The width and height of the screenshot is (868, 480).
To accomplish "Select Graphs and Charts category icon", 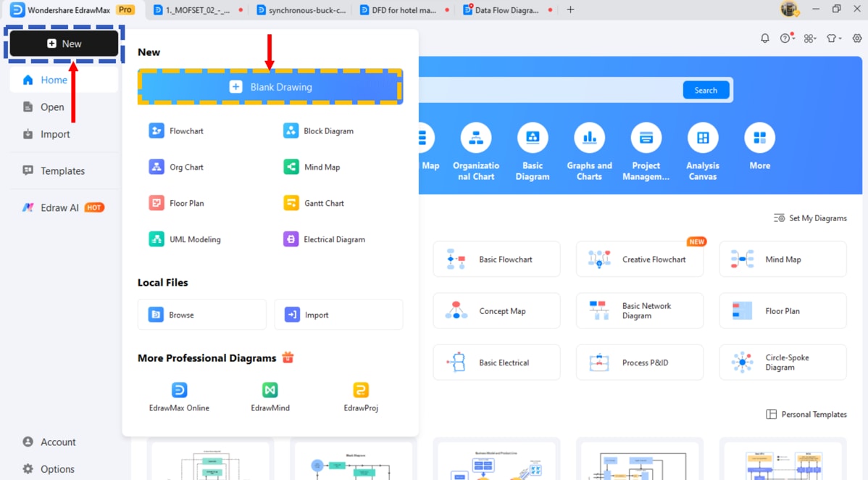I will (x=589, y=138).
